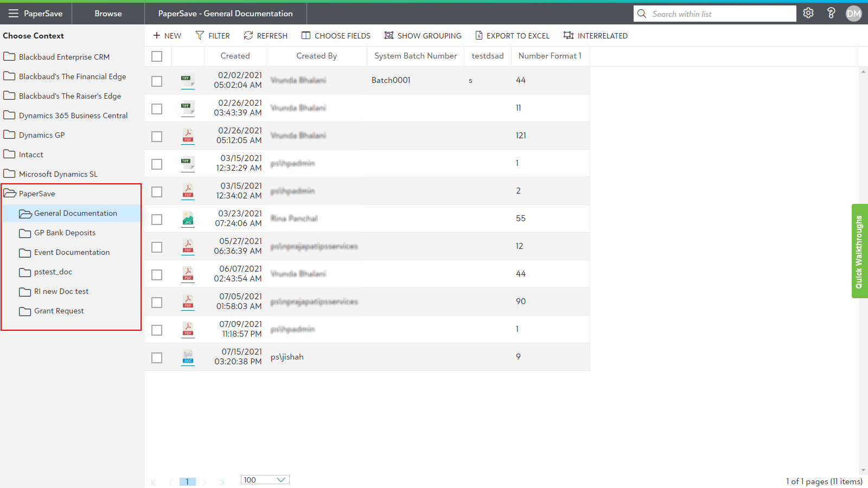
Task: Click the TIFF file icon from 02/02/2021
Action: [x=188, y=80]
